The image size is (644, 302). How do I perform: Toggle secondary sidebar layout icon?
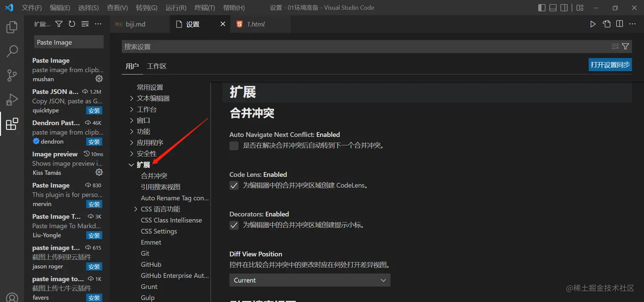point(564,8)
